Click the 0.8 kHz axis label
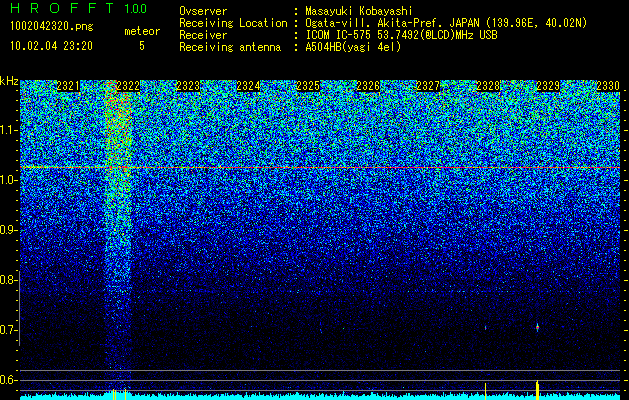The width and height of the screenshot is (629, 400). click(8, 280)
